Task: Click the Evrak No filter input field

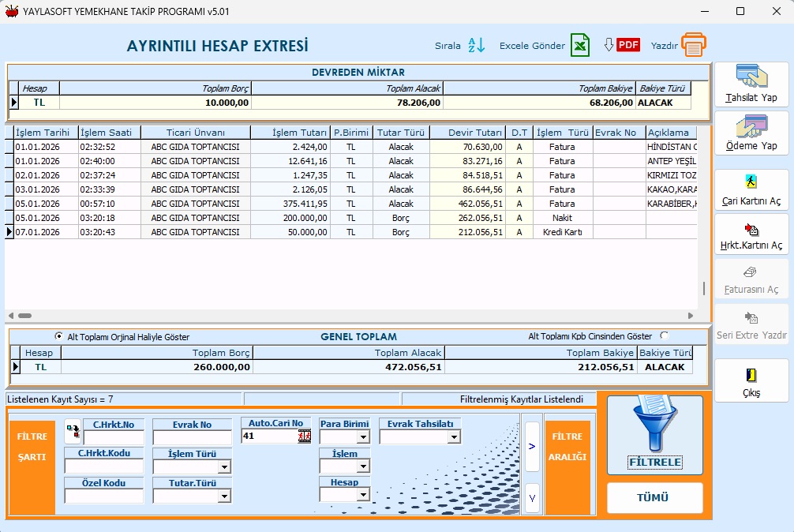Action: coord(192,438)
